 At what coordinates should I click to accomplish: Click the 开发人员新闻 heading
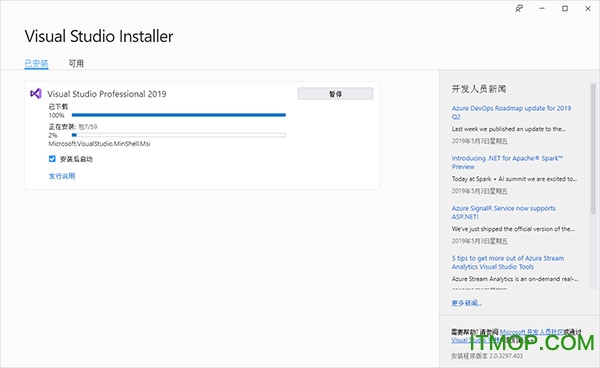[479, 89]
